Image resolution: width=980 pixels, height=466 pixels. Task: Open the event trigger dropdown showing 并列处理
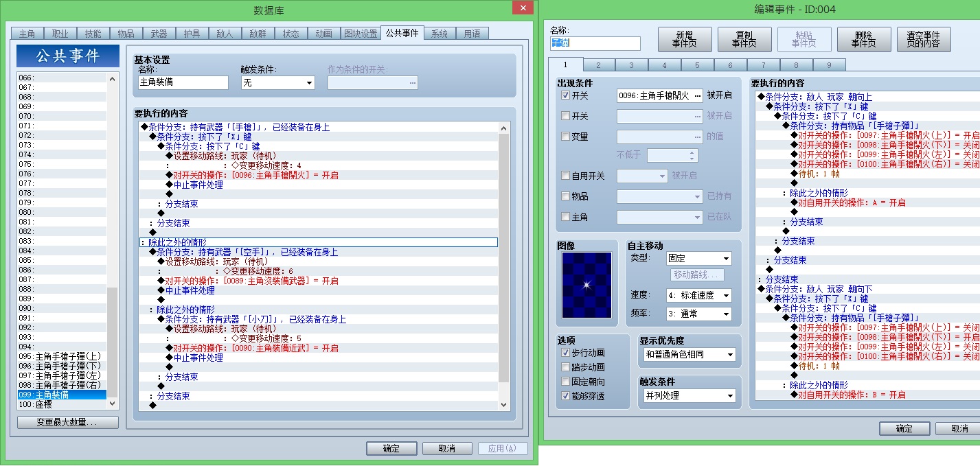click(x=690, y=396)
